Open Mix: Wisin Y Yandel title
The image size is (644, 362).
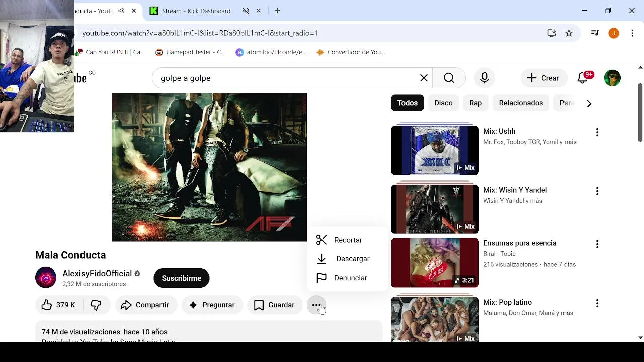click(515, 190)
